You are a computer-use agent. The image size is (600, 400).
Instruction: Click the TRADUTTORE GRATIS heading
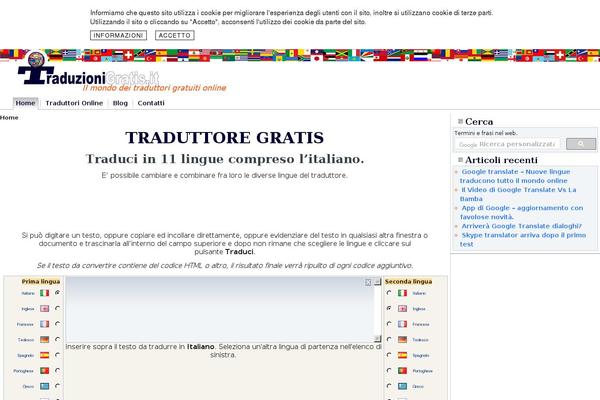click(225, 138)
